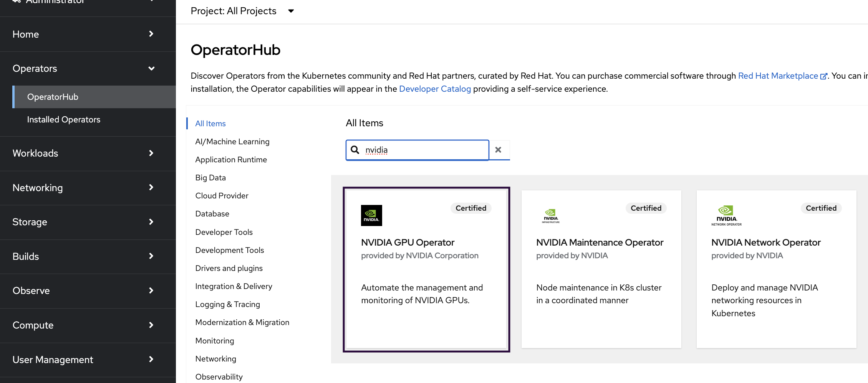Expand the Storage navigation section
This screenshot has height=383, width=868.
pos(151,222)
